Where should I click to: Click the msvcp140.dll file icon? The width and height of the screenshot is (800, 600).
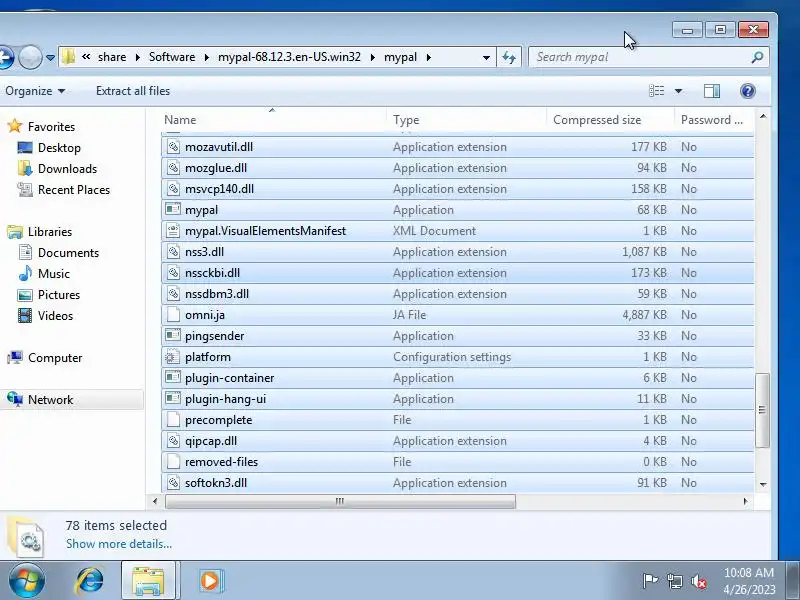pos(173,189)
